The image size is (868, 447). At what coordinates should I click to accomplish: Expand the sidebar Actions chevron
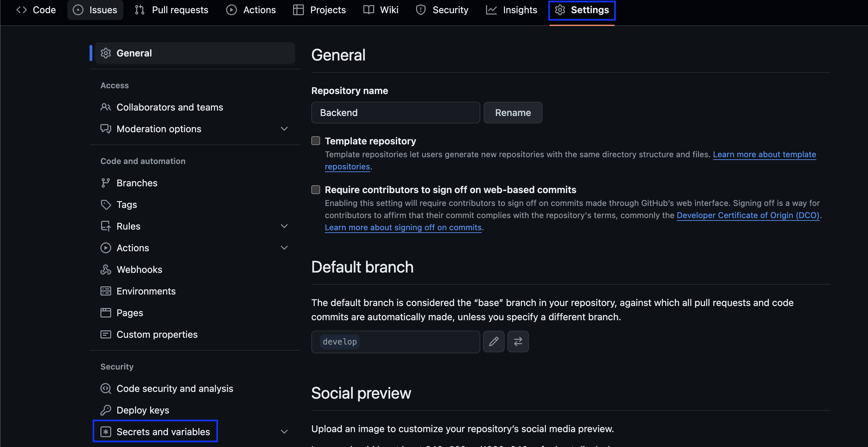click(284, 248)
